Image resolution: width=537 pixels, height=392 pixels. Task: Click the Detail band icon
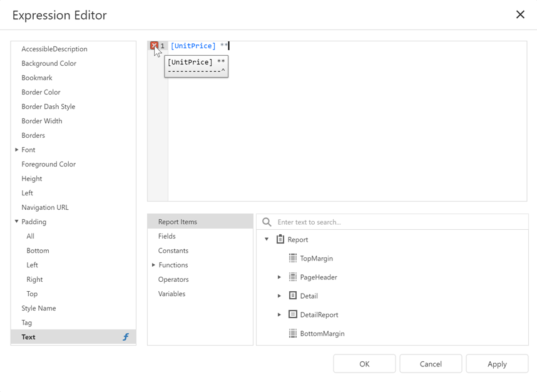tap(292, 296)
